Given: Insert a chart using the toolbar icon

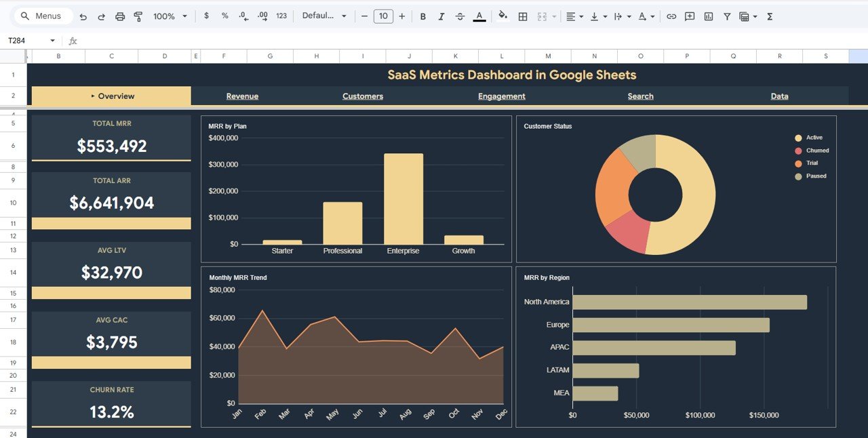Looking at the screenshot, I should [x=707, y=16].
